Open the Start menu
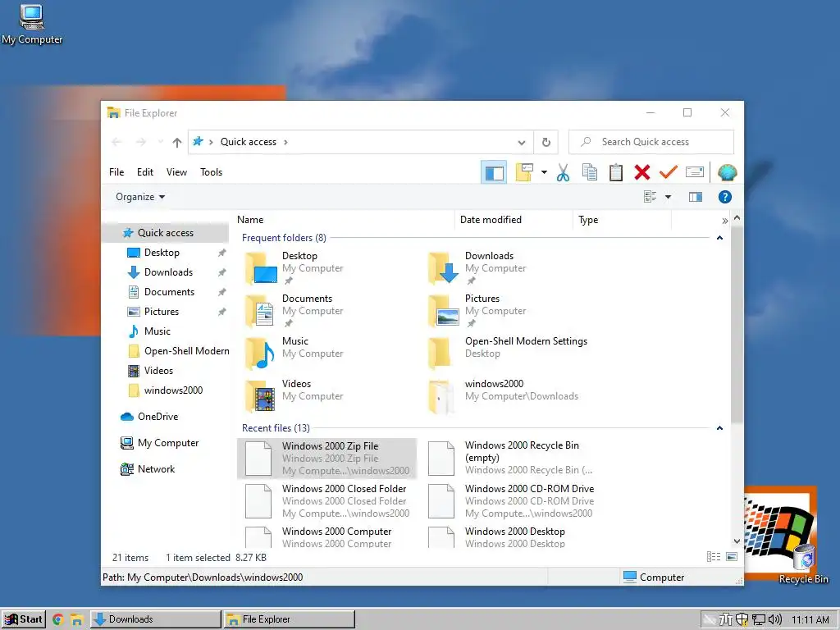840x630 pixels. (23, 619)
